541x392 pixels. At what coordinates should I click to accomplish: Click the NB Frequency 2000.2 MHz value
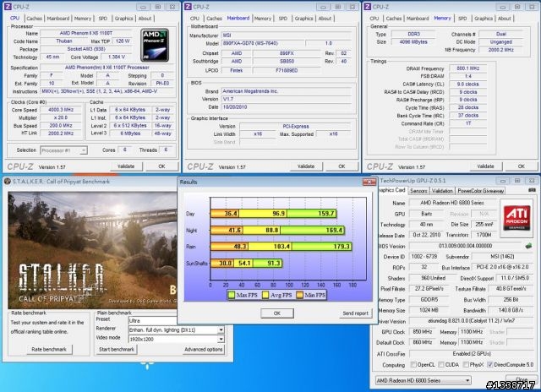tap(500, 50)
